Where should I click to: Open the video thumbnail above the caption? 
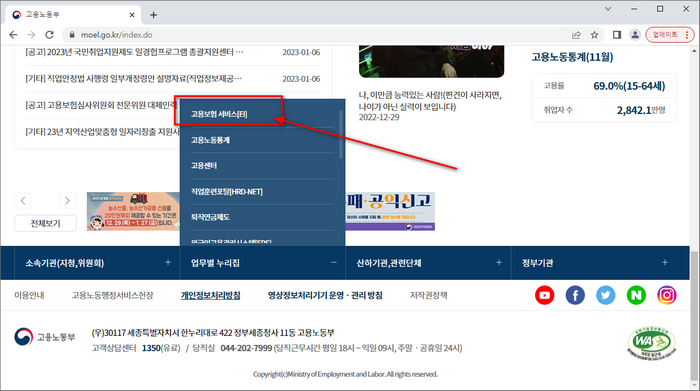click(431, 61)
